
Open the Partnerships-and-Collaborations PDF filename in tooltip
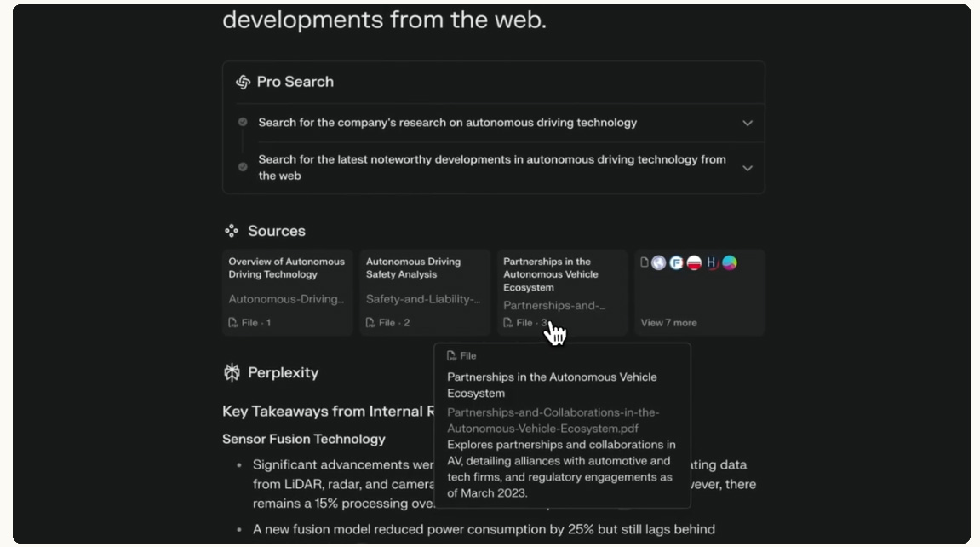coord(553,420)
